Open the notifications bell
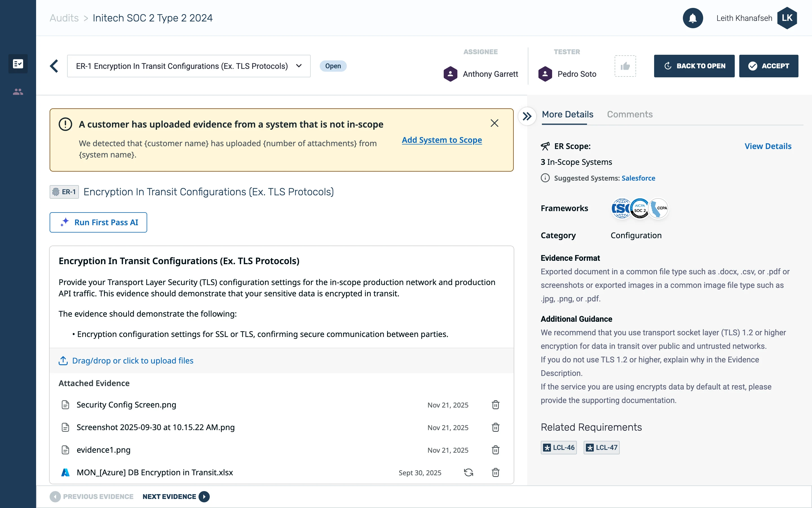This screenshot has width=812, height=508. [x=692, y=18]
